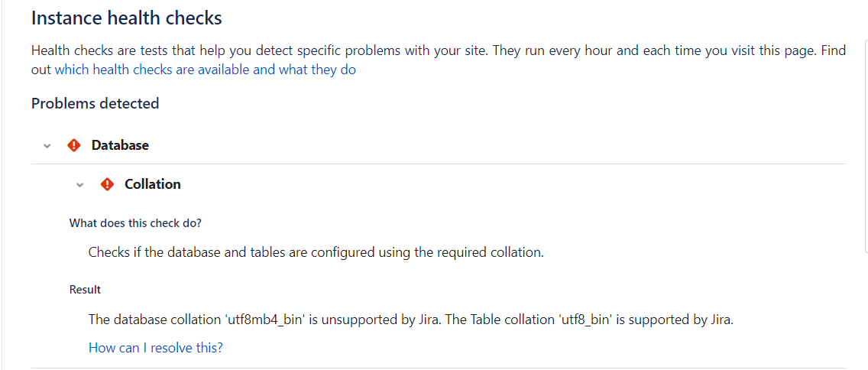Click the 'Problems detected' heading
This screenshot has width=868, height=370.
pos(96,103)
